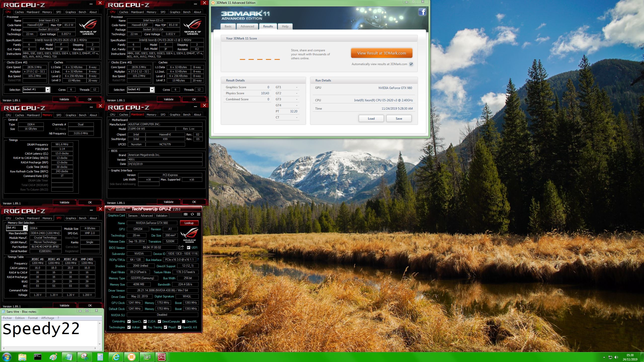Switch to GPU-Z graphics card taskbar icon
This screenshot has width=644, height=362.
pyautogui.click(x=147, y=357)
